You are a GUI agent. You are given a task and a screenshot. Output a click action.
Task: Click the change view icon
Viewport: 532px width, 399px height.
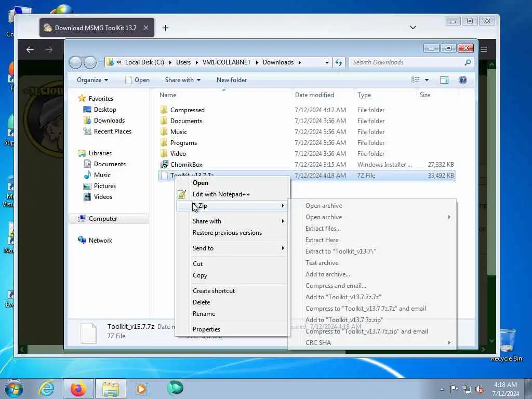point(415,80)
